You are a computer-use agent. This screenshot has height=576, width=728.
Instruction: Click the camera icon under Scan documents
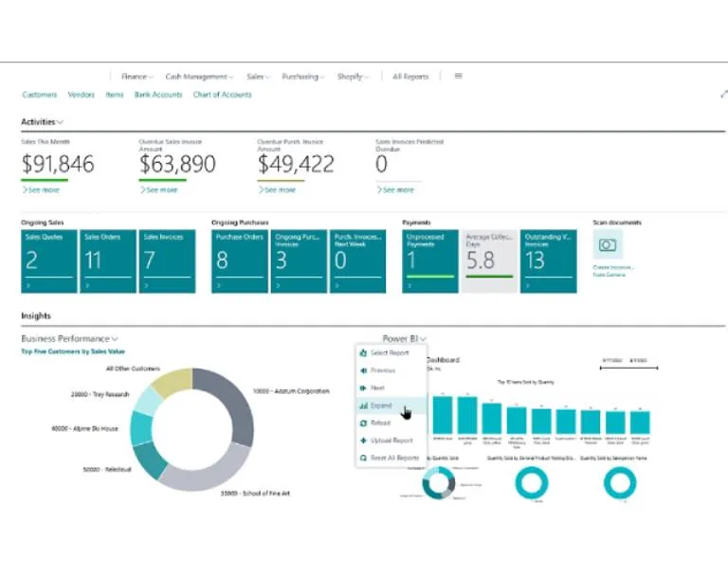click(x=608, y=245)
